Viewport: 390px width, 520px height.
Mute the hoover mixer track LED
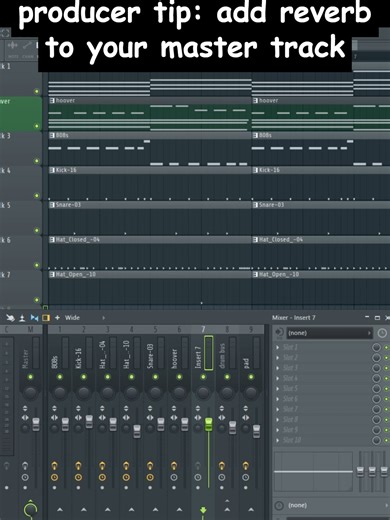pos(179,377)
